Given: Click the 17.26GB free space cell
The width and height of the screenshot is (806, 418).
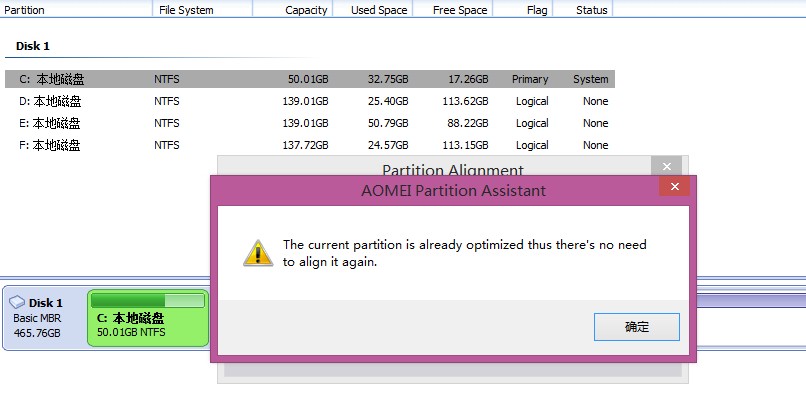Looking at the screenshot, I should 468,79.
